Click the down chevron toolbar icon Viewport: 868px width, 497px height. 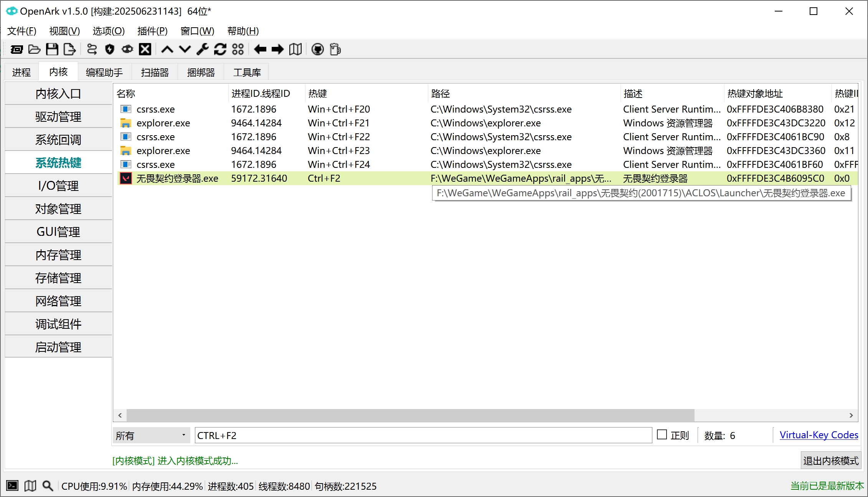pos(185,49)
